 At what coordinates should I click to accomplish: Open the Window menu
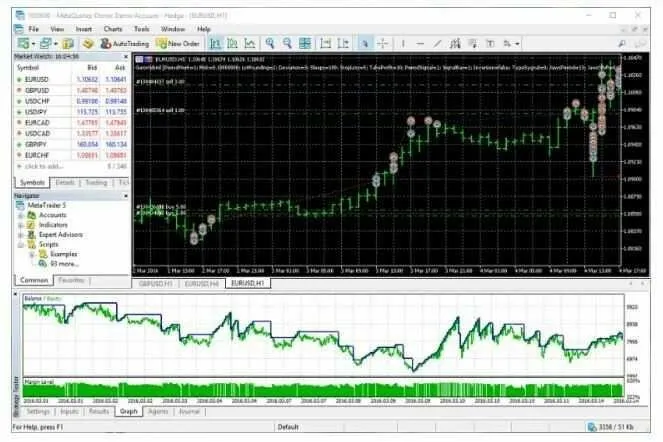[x=173, y=29]
